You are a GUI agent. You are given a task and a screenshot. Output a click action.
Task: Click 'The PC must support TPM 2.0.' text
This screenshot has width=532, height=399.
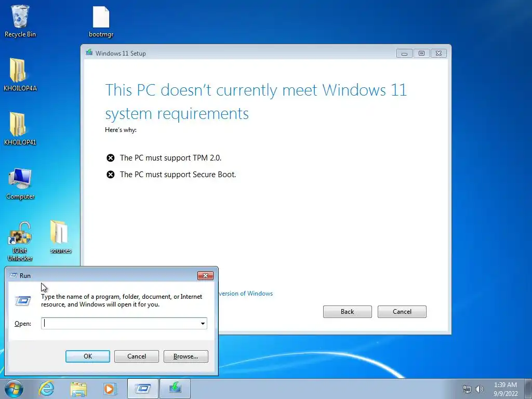[x=170, y=158]
